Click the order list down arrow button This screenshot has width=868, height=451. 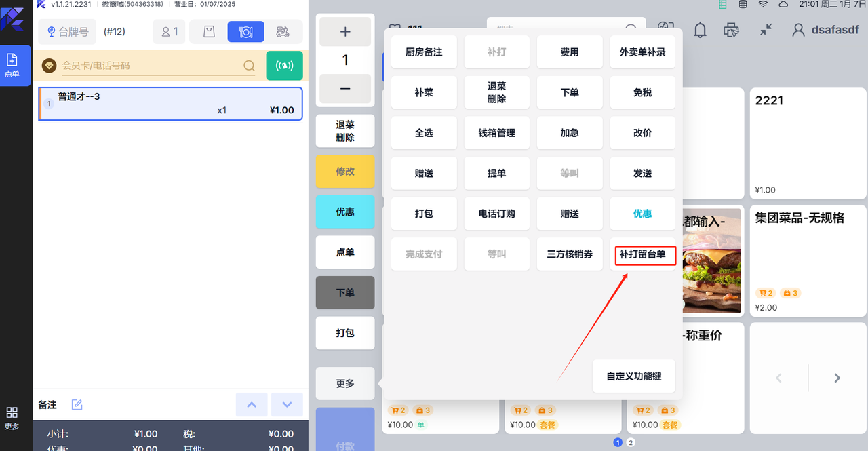point(287,405)
